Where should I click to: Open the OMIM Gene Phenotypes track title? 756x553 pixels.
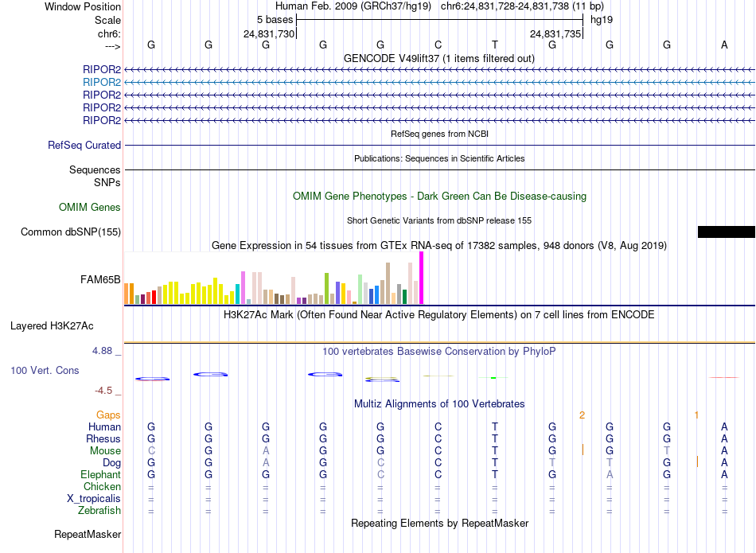point(439,197)
